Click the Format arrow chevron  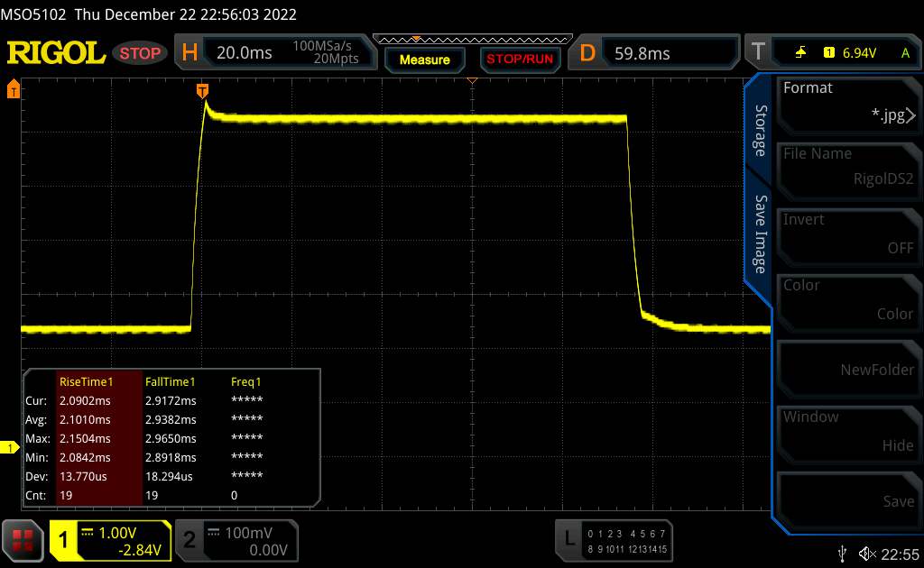[x=911, y=115]
